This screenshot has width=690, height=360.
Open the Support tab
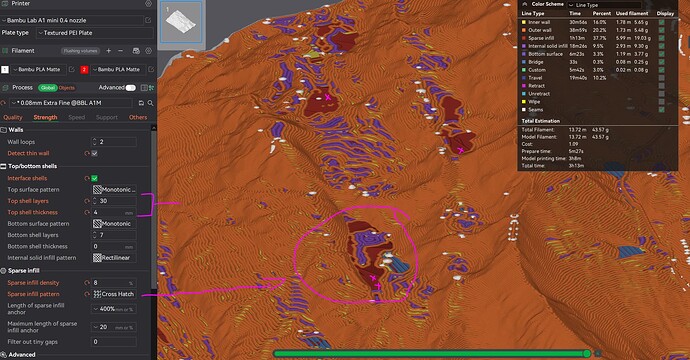pyautogui.click(x=107, y=118)
